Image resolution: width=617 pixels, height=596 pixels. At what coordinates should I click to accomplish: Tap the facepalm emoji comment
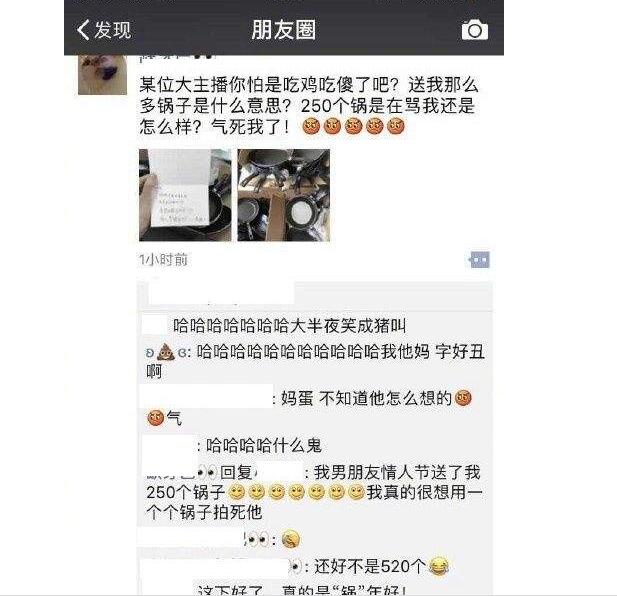pos(290,539)
